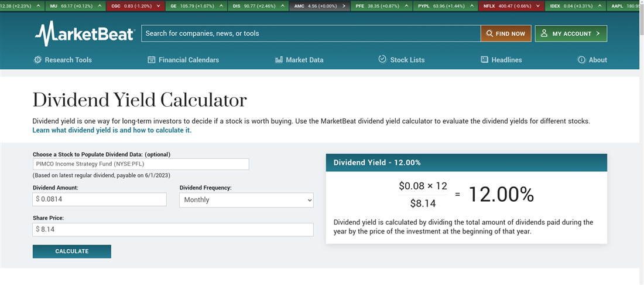Focus the company search field
This screenshot has height=285, width=644.
point(311,34)
